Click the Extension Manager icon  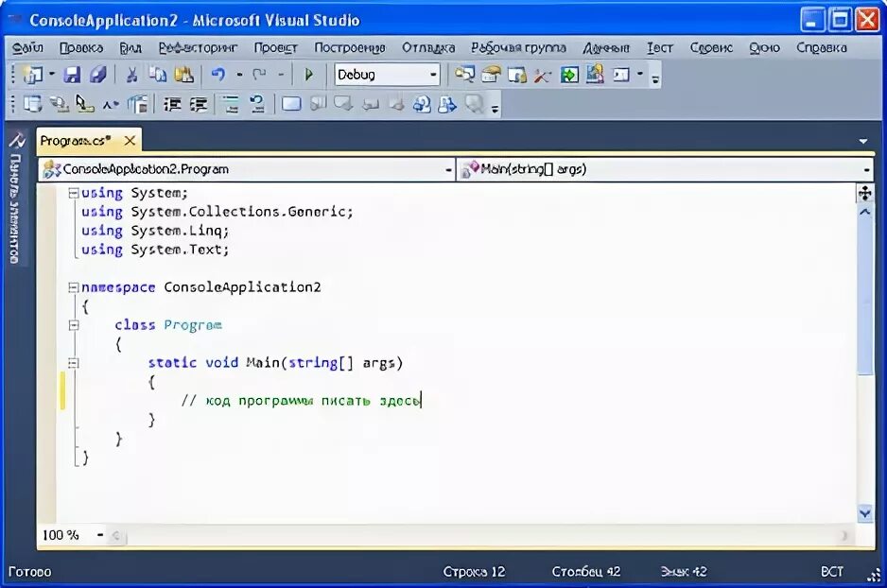point(595,75)
